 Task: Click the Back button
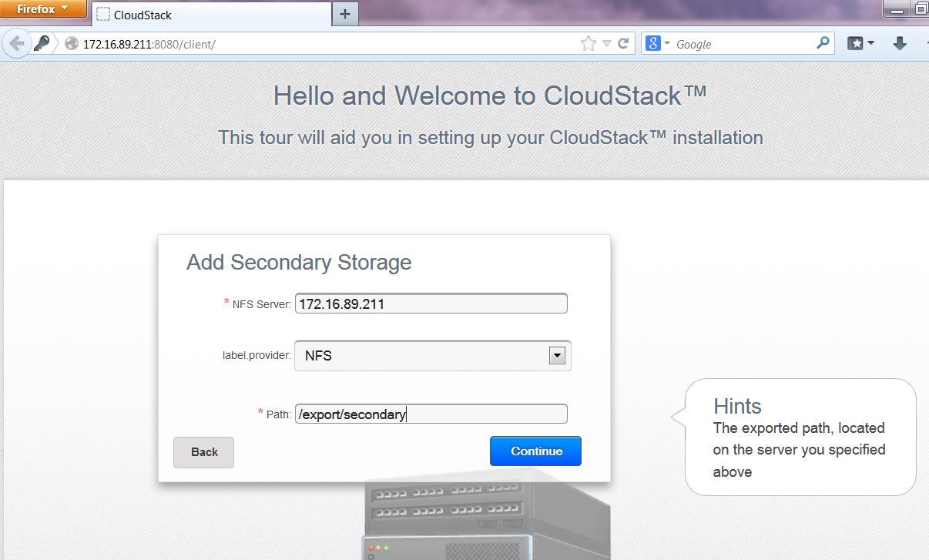point(203,452)
